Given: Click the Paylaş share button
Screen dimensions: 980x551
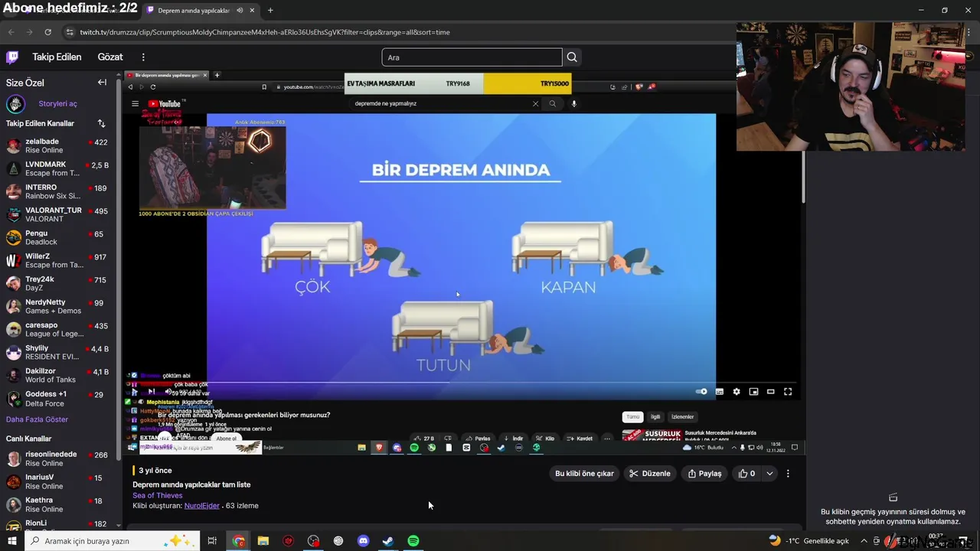Looking at the screenshot, I should click(704, 474).
